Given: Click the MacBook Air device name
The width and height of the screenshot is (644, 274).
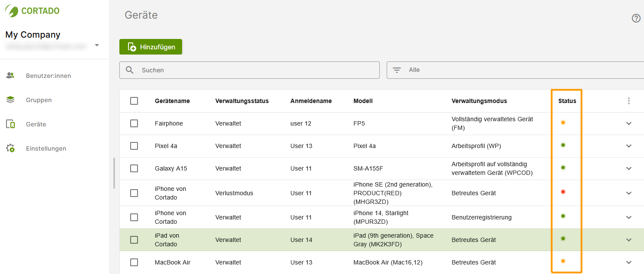Looking at the screenshot, I should [x=173, y=262].
